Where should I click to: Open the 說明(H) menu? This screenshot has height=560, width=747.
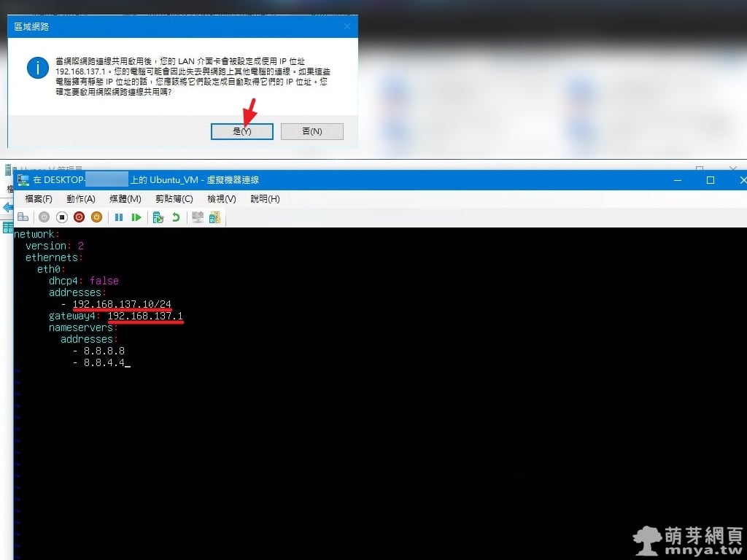(265, 199)
